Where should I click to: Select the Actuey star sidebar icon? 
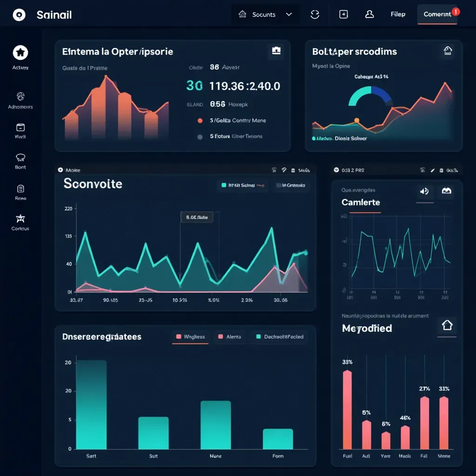(x=20, y=53)
